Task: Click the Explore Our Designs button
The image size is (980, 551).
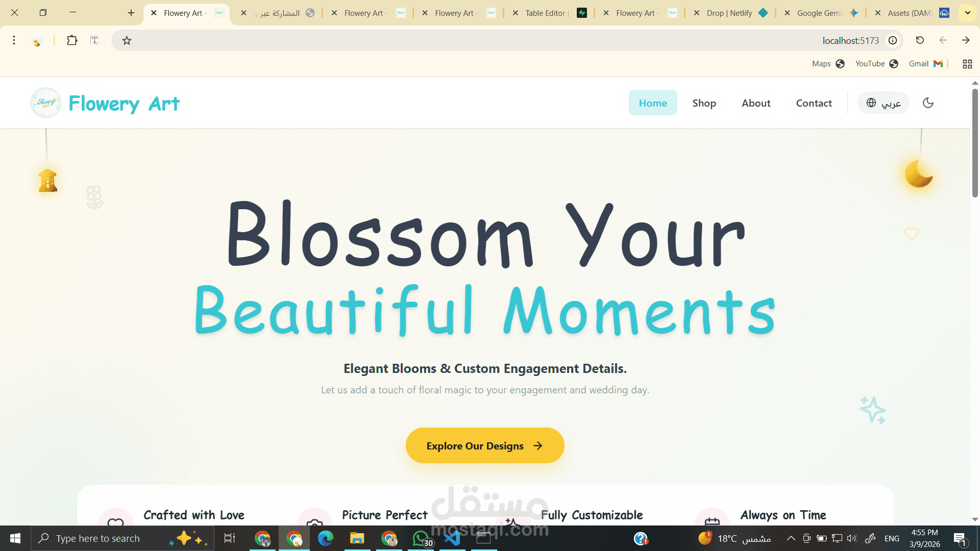Action: coord(484,445)
